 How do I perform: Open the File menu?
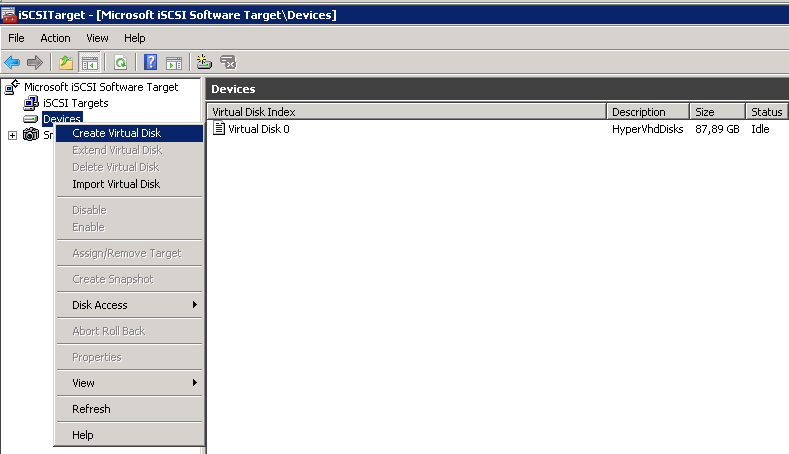coord(16,38)
